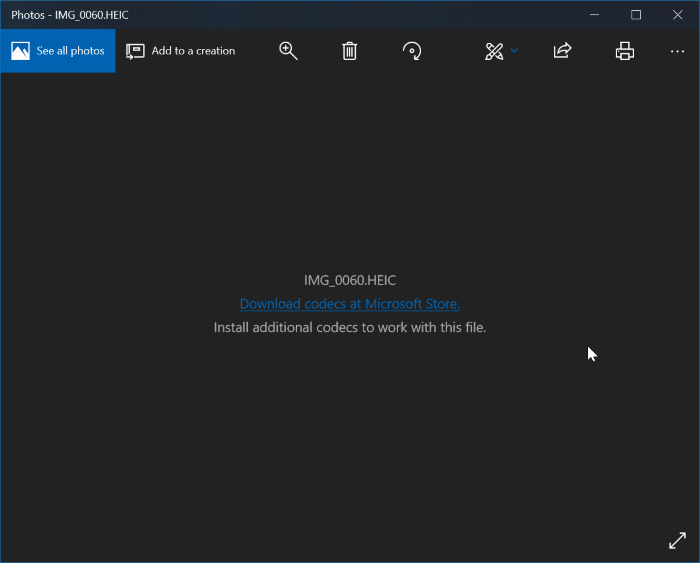Rotate the image with rotate icon
The height and width of the screenshot is (563, 700).
click(412, 51)
